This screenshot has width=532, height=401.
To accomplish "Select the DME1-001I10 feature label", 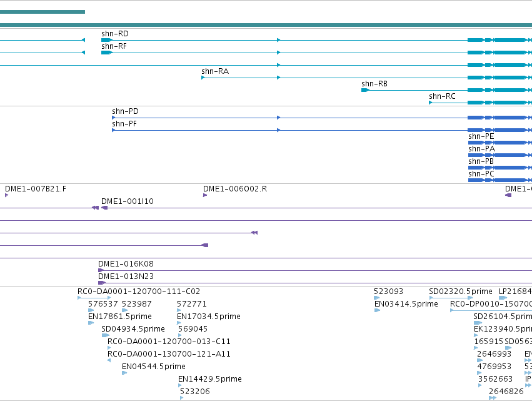I will [128, 201].
